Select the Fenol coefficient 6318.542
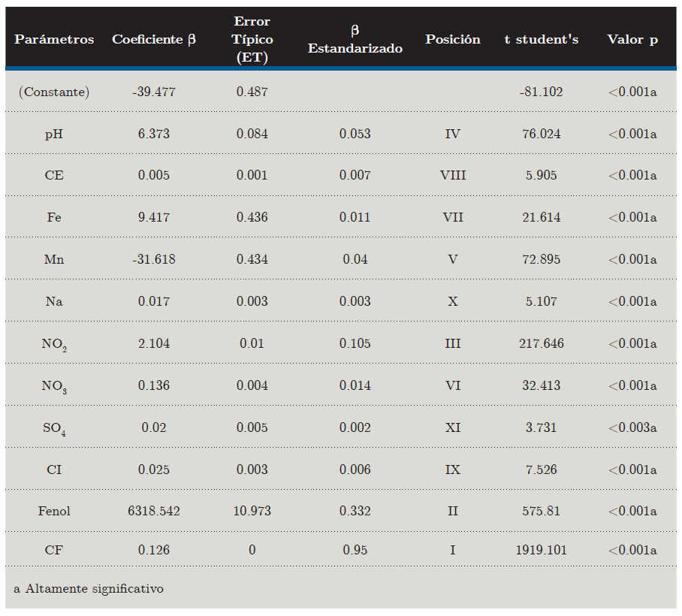The image size is (682, 616). [x=154, y=511]
